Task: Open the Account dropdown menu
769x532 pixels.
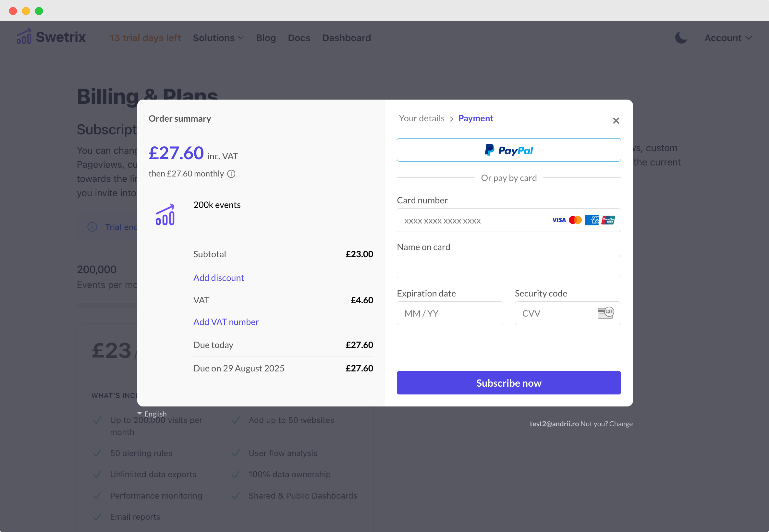Action: [728, 38]
